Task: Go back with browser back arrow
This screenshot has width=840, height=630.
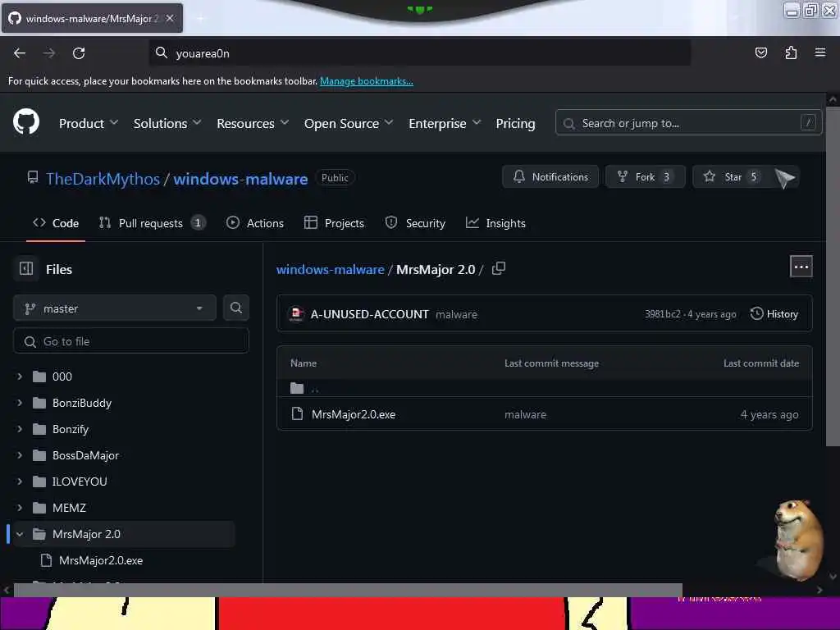Action: [x=20, y=53]
